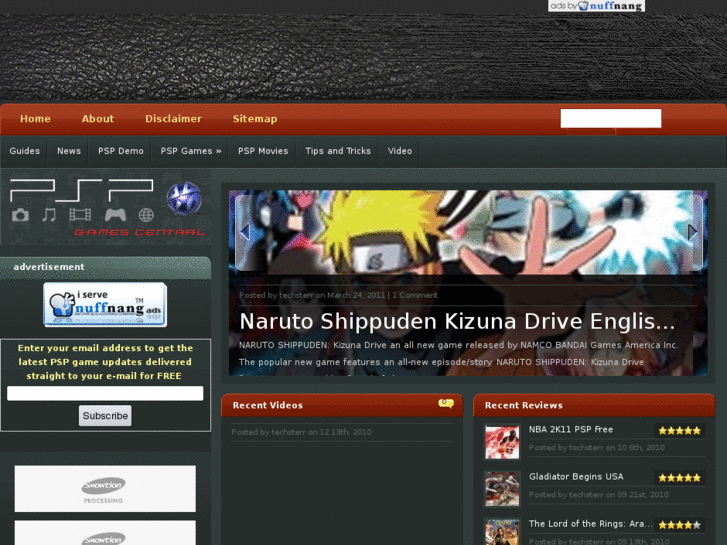Open the Home navigation link
Viewport: 727px width, 545px height.
click(x=35, y=119)
